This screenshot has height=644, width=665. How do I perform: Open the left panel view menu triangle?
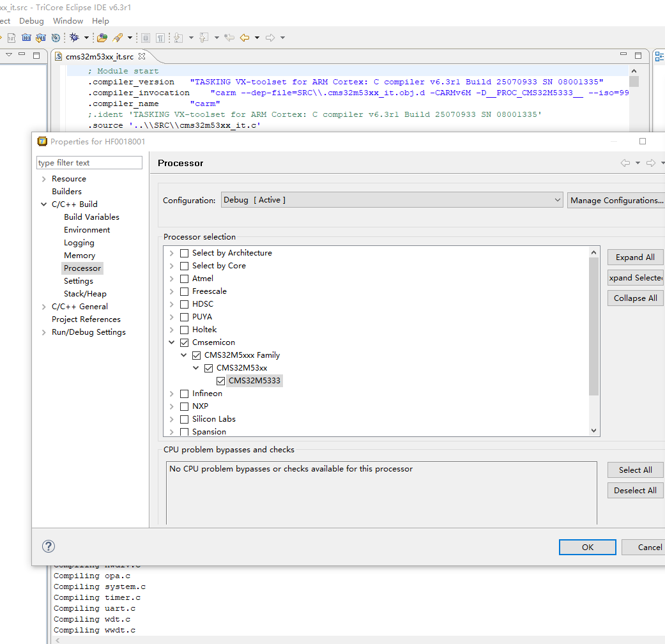[x=9, y=55]
